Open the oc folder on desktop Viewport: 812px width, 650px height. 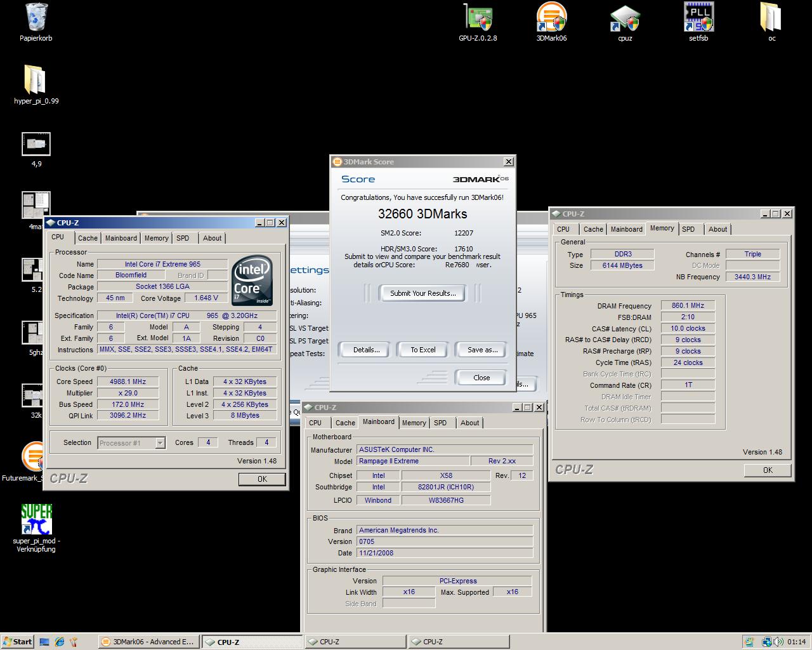coord(771,18)
